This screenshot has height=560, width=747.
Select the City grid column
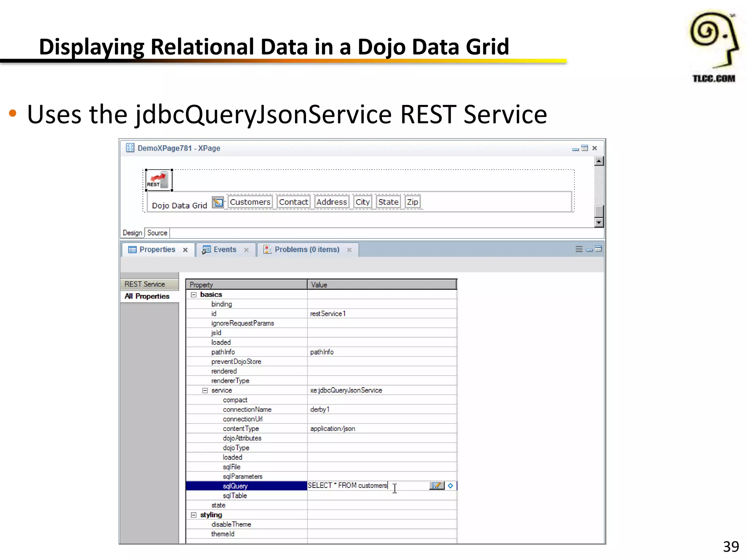[x=363, y=202]
